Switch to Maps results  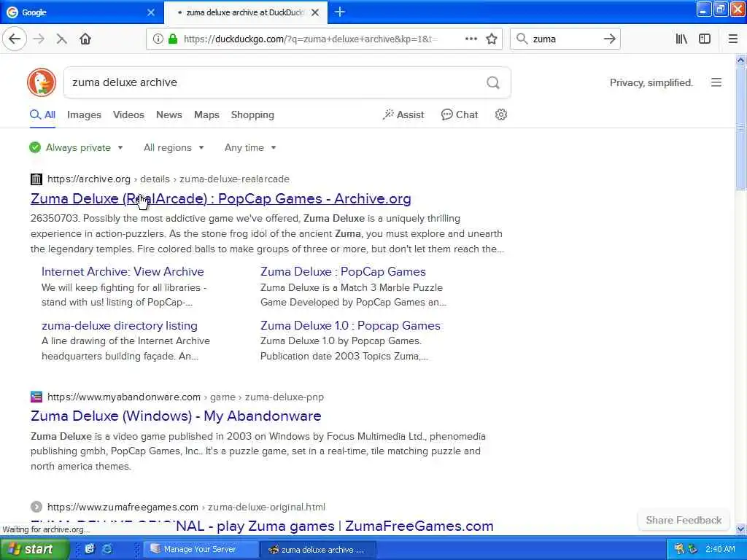tap(206, 114)
